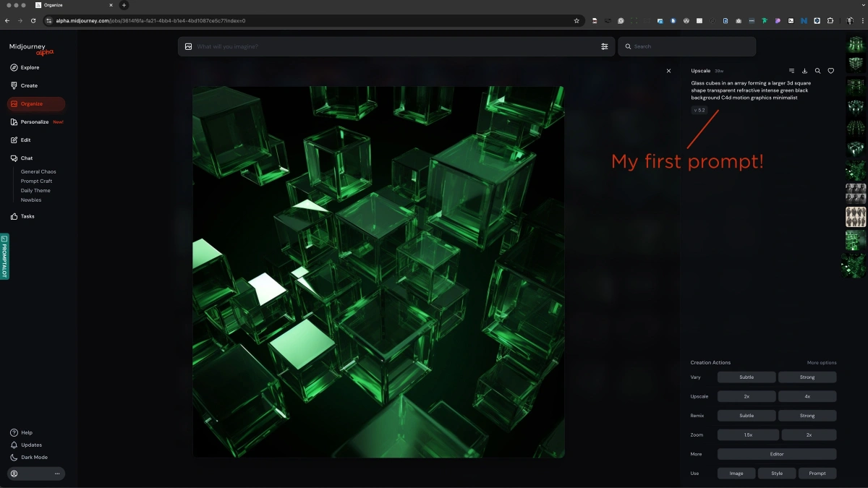This screenshot has height=488, width=868.
Task: Click the green dashed-square extension icon
Action: 634,21
